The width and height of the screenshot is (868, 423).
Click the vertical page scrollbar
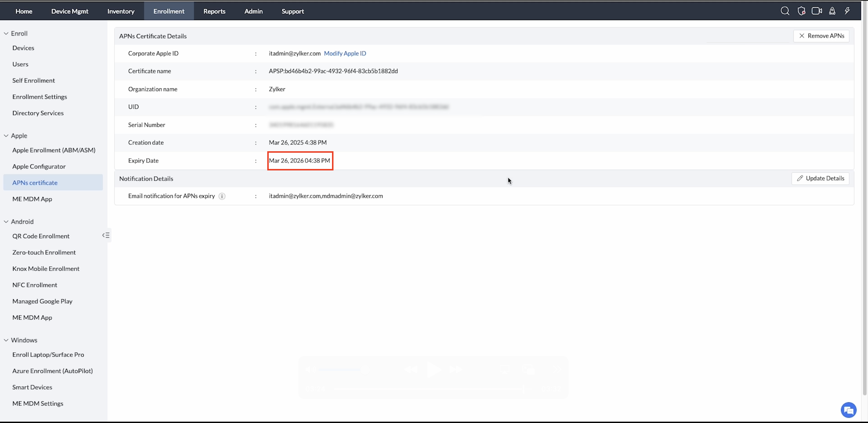[865, 202]
